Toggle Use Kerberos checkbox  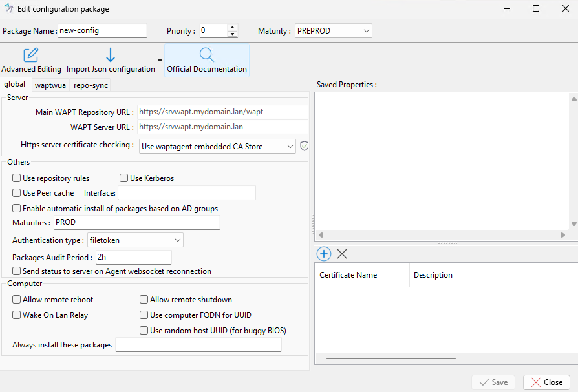tap(124, 178)
